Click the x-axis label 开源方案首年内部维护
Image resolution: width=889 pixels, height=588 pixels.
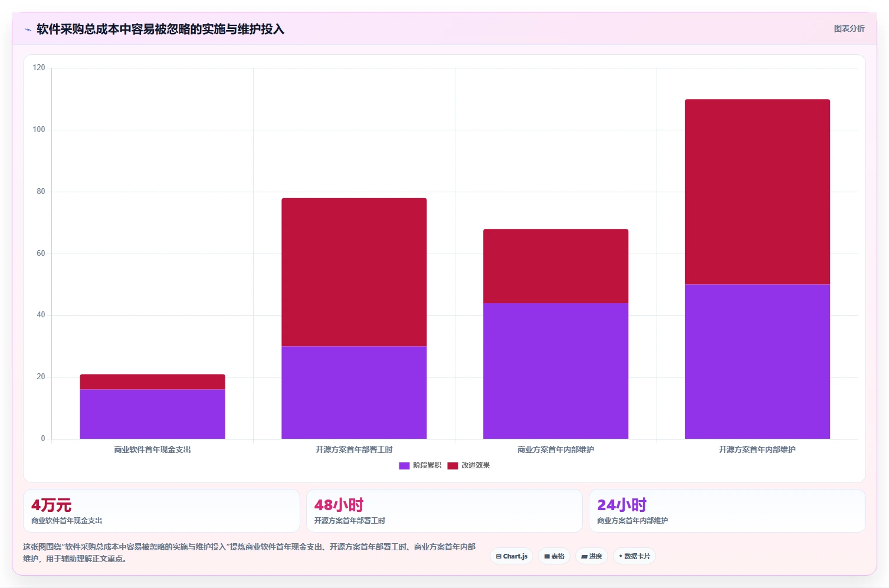(x=757, y=449)
